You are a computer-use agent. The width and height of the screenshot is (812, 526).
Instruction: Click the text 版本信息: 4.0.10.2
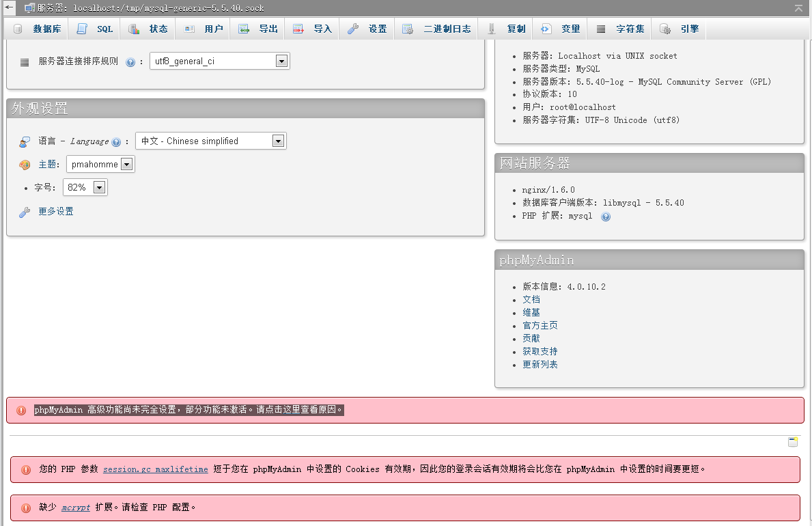tap(564, 287)
